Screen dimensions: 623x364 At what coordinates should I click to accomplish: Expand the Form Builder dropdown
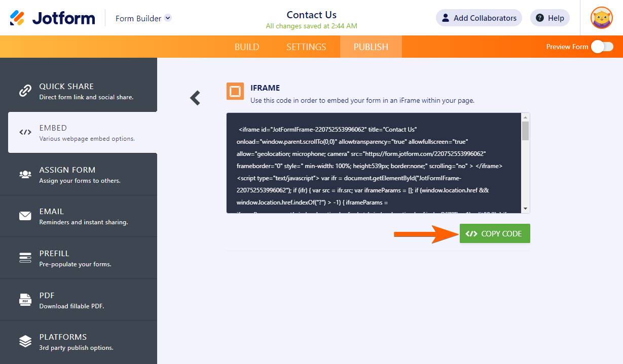point(168,18)
